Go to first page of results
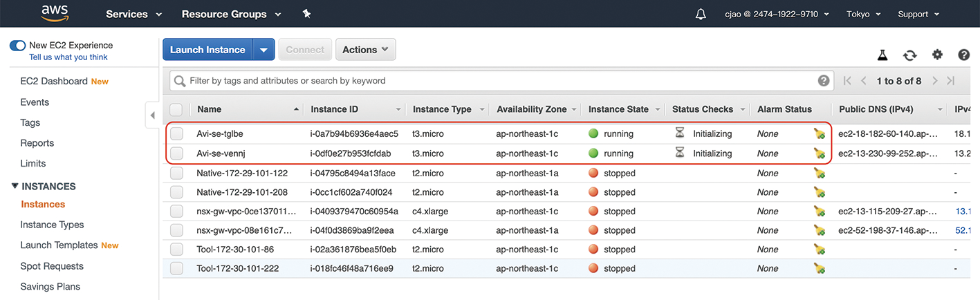 (x=848, y=81)
